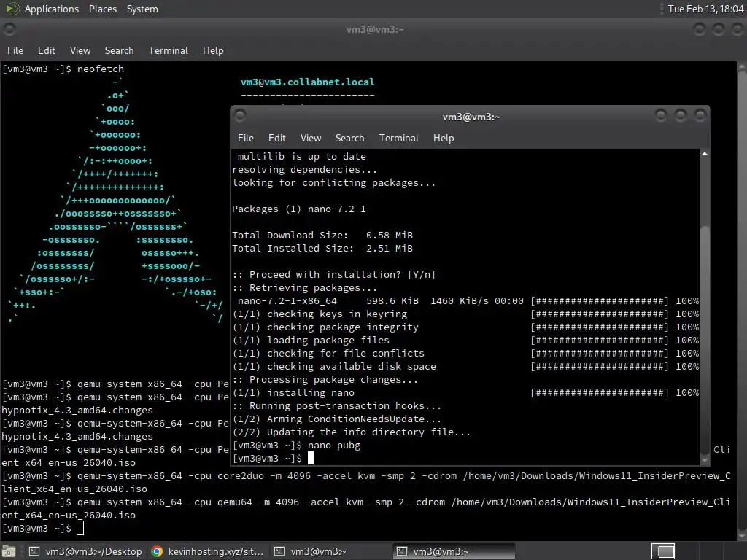The image size is (747, 560).
Task: Click the 'Total Download Size: 0.58 MiB' line
Action: point(322,236)
